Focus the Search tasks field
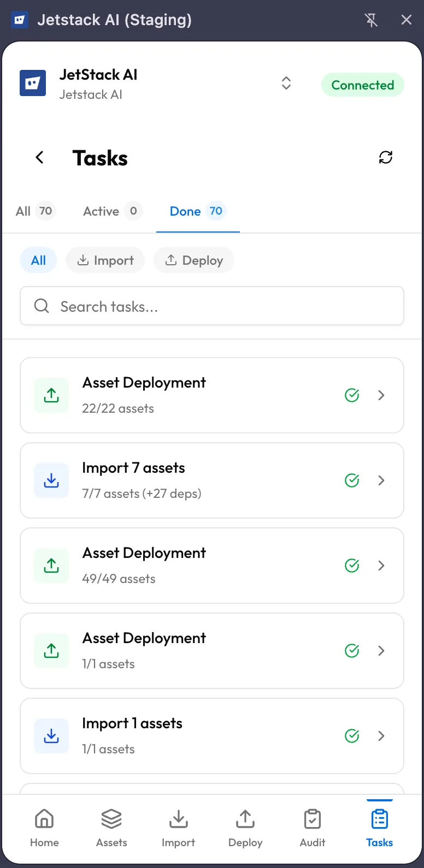 tap(212, 306)
